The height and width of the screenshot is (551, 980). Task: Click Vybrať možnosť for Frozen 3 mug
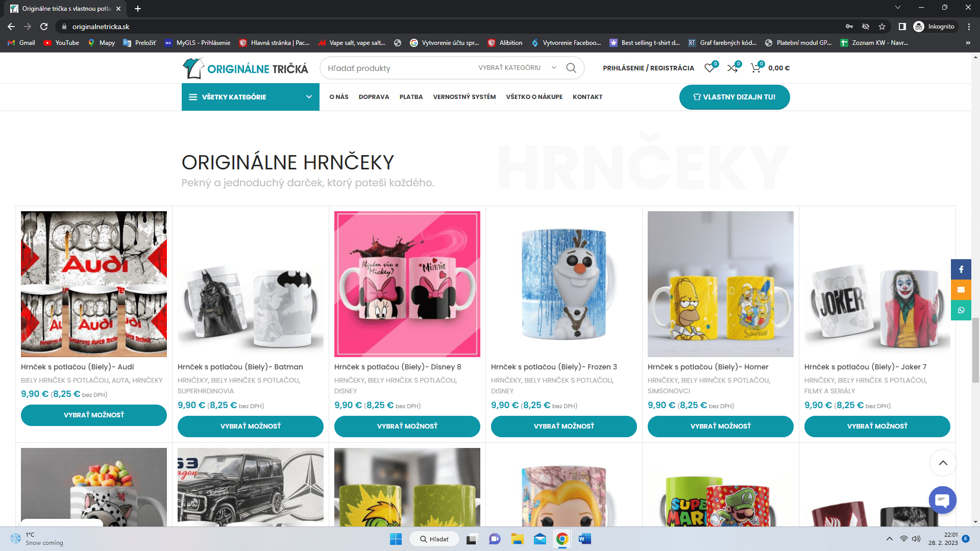tap(564, 427)
